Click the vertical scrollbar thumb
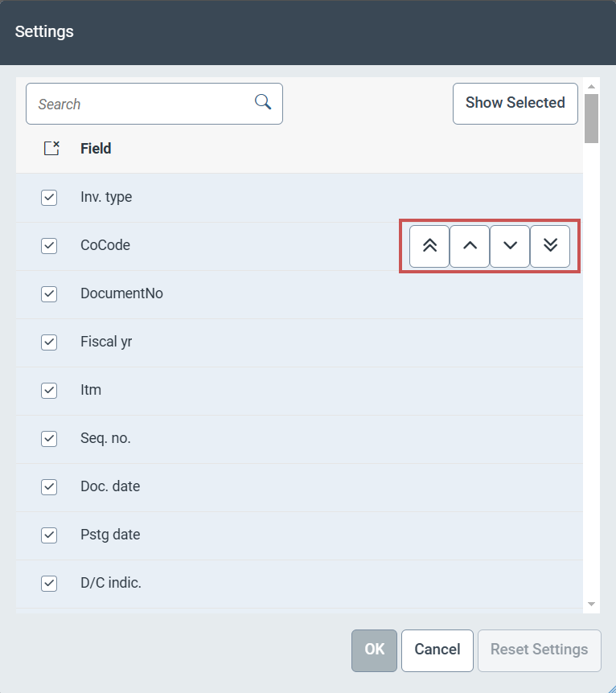The image size is (616, 693). (x=591, y=118)
